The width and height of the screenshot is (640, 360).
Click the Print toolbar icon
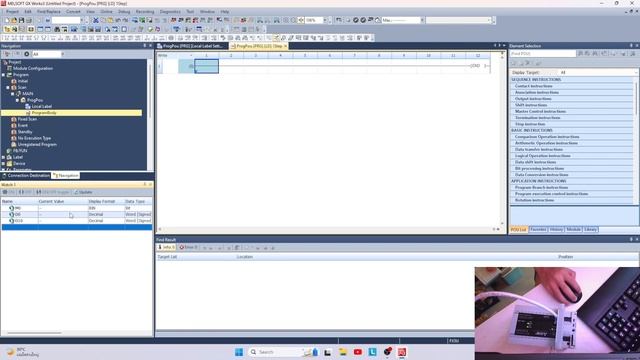coord(29,20)
